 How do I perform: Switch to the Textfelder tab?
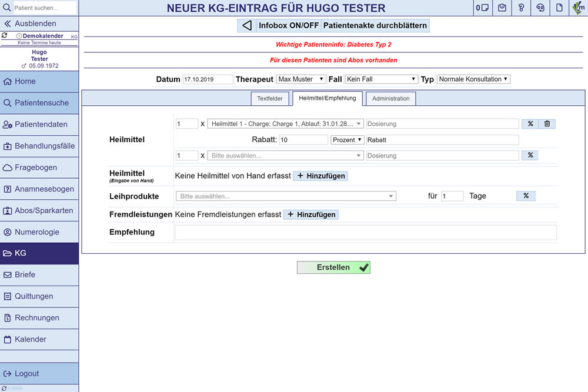tap(270, 99)
